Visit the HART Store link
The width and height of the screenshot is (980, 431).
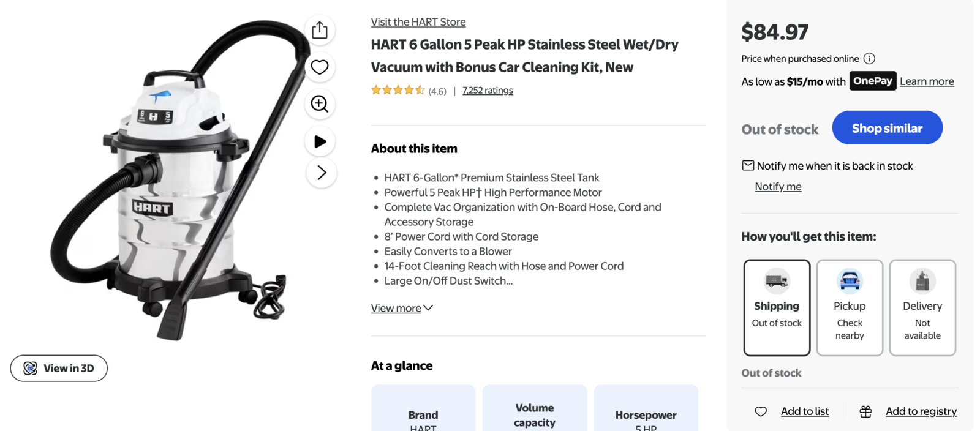point(418,22)
